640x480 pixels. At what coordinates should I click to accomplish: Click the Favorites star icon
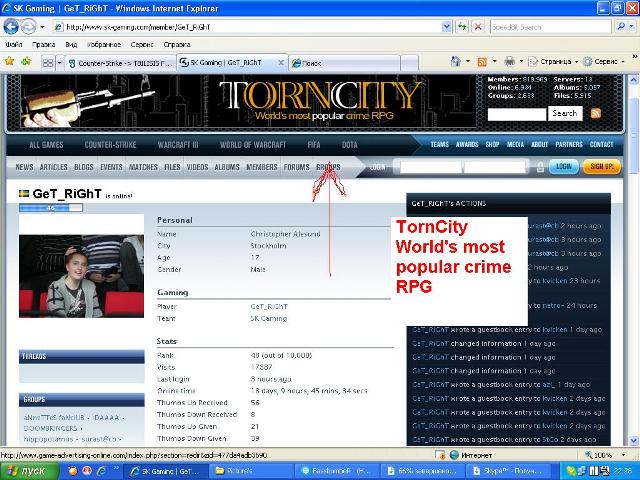[9, 62]
